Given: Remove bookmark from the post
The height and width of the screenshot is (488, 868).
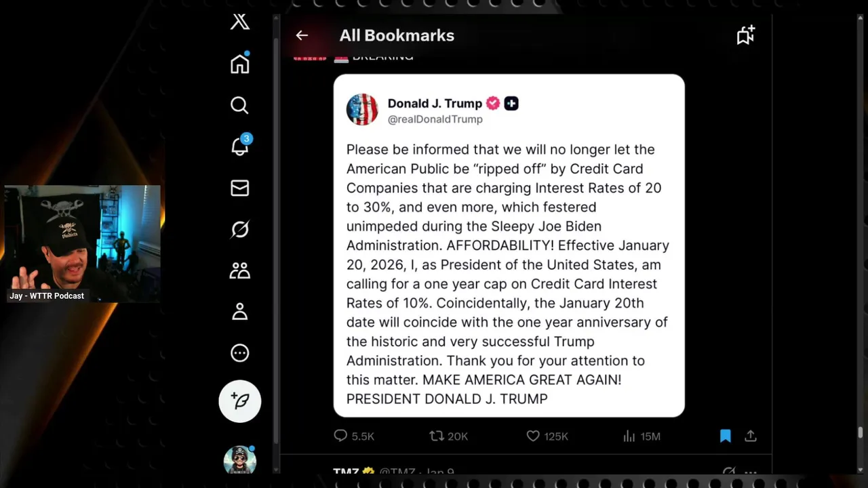Looking at the screenshot, I should (x=726, y=436).
